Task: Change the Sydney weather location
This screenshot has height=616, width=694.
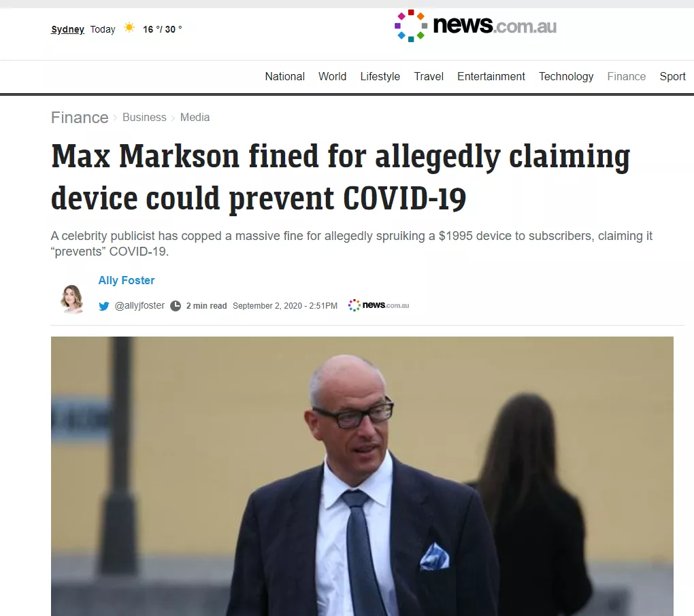Action: tap(68, 29)
